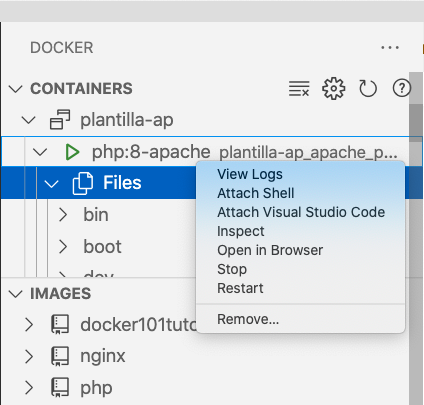This screenshot has width=424, height=405.
Task: Expand the php image
Action: 29,388
